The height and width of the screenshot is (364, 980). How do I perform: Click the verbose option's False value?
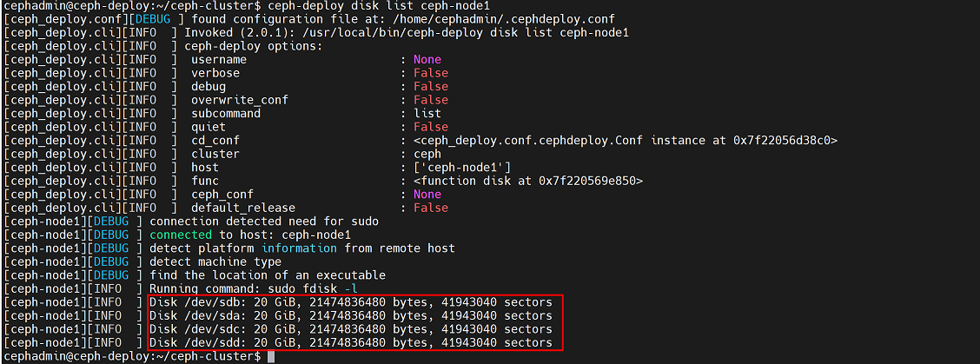pyautogui.click(x=431, y=73)
